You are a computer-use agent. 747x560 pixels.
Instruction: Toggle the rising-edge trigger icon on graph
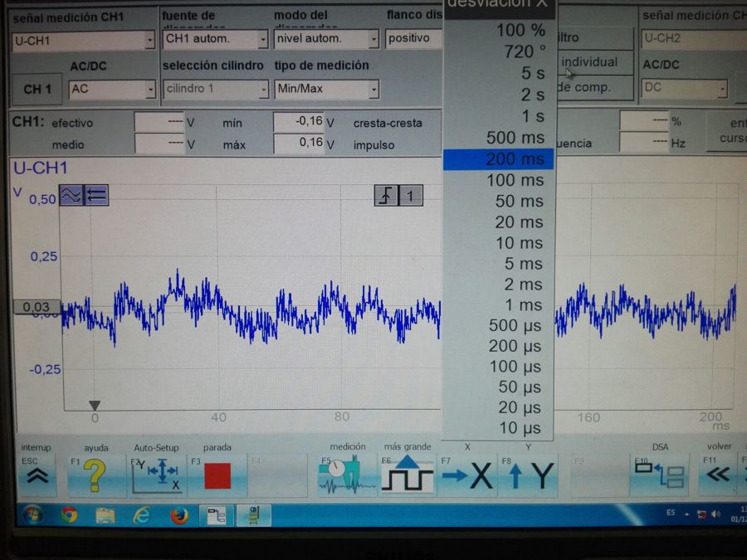pos(386,196)
